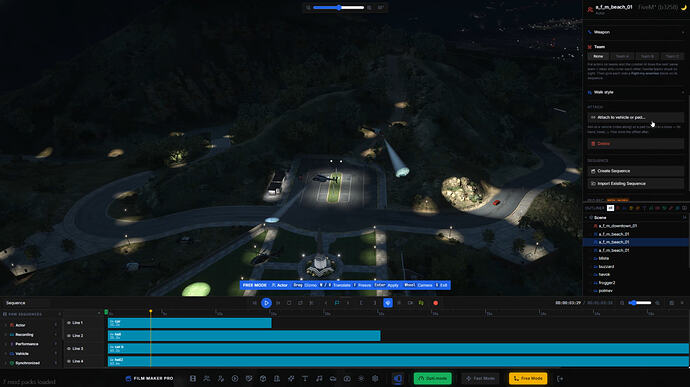
Task: Open the settings gear in bottom toolbar
Action: (x=375, y=378)
